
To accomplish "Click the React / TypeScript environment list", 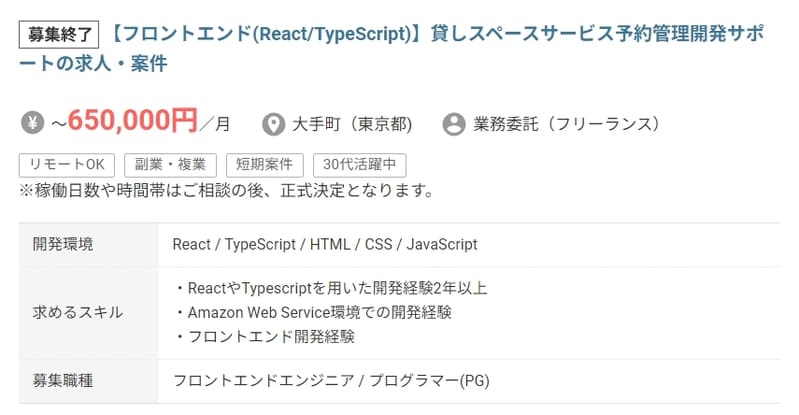I will point(325,244).
